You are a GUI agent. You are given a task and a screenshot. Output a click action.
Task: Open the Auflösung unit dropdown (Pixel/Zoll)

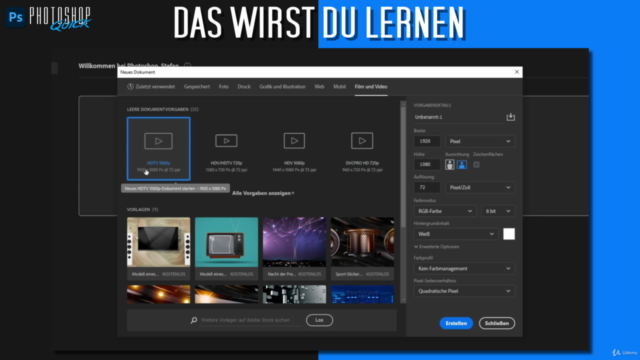coord(480,187)
